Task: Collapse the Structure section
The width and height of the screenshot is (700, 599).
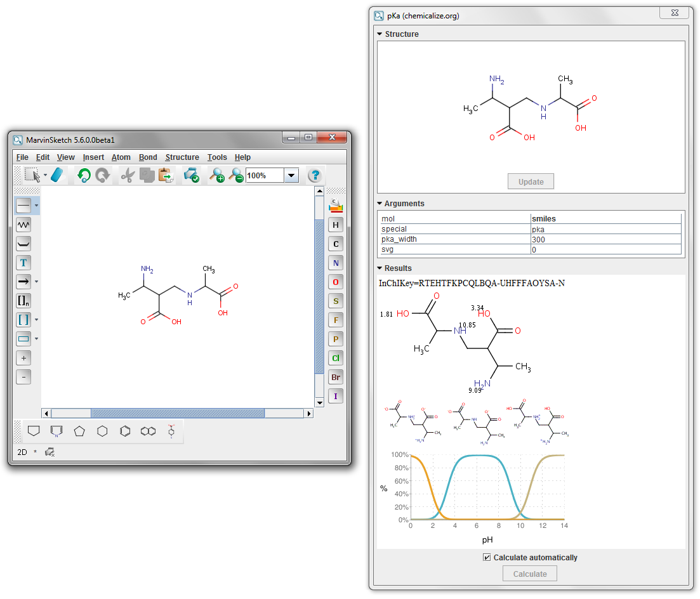Action: click(x=380, y=34)
